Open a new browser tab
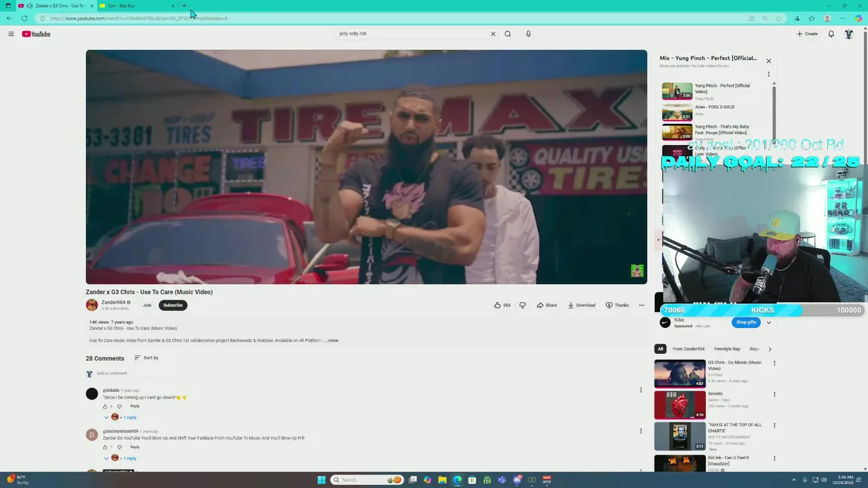This screenshot has height=488, width=868. coord(184,5)
